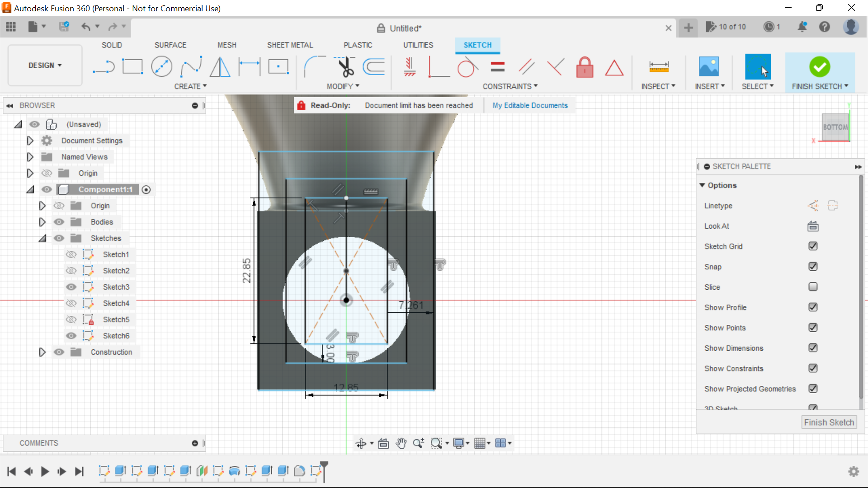The image size is (868, 488).
Task: Select the Circle sketch tool
Action: tap(161, 66)
